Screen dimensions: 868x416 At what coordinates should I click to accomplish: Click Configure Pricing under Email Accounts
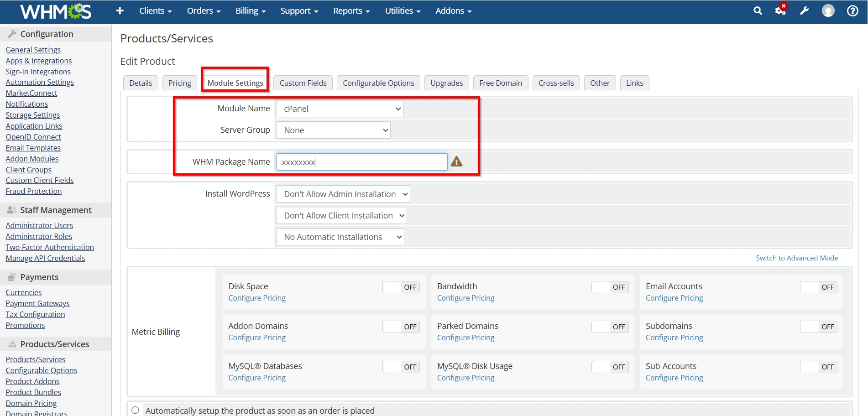pos(674,298)
